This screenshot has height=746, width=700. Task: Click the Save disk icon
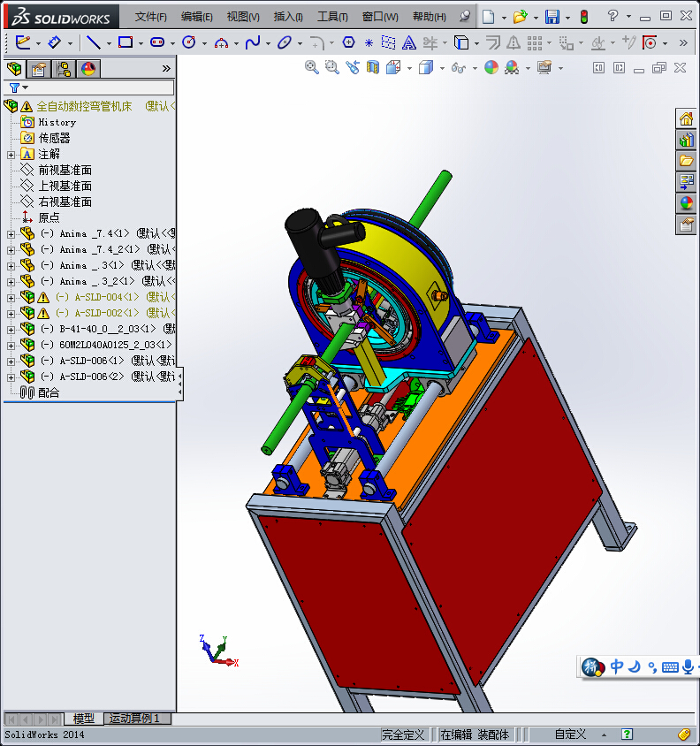pos(552,17)
